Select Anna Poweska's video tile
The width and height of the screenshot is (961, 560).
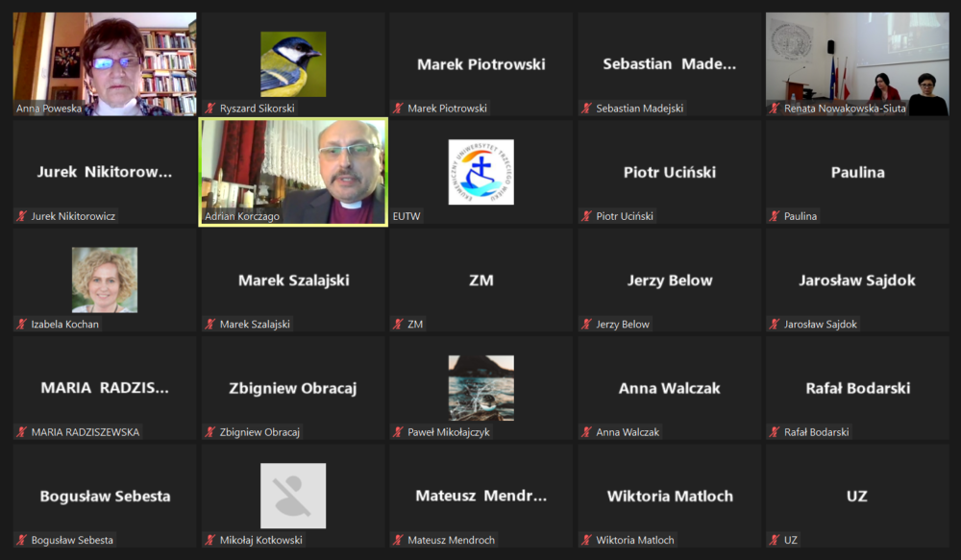coord(105,64)
